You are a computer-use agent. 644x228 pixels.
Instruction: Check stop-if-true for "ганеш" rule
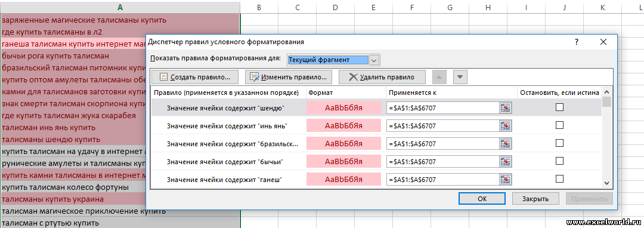[x=559, y=179]
